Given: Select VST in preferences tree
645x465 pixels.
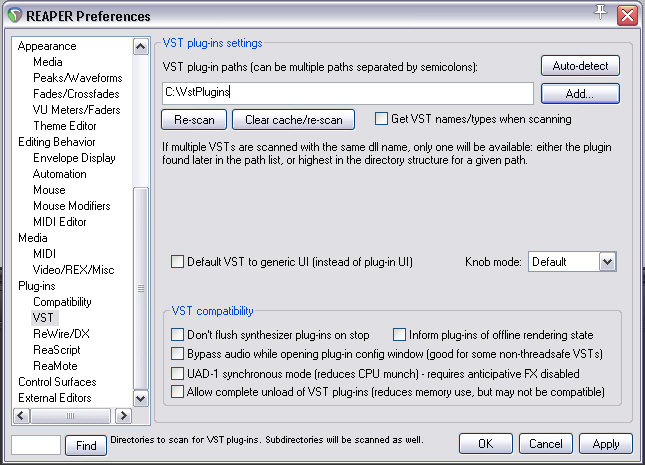Looking at the screenshot, I should pyautogui.click(x=43, y=318).
